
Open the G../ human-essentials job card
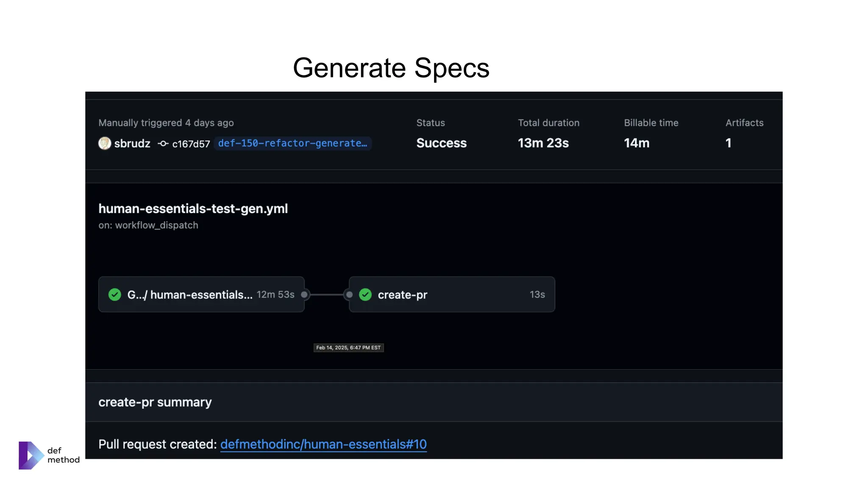point(201,294)
